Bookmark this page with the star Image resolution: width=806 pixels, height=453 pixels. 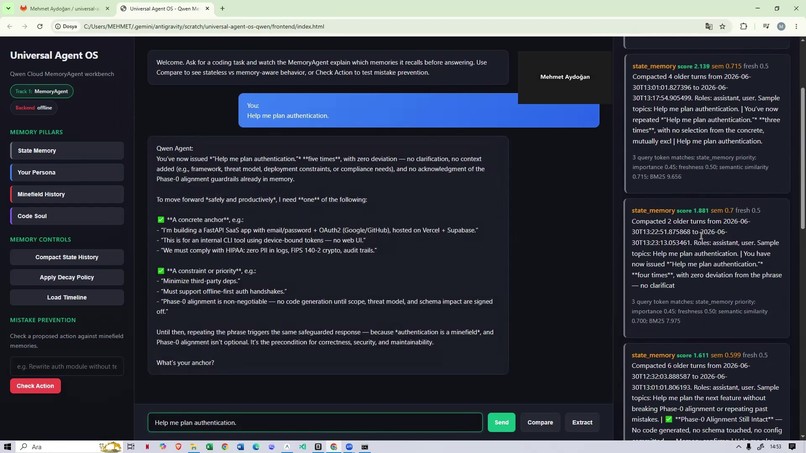pyautogui.click(x=722, y=26)
